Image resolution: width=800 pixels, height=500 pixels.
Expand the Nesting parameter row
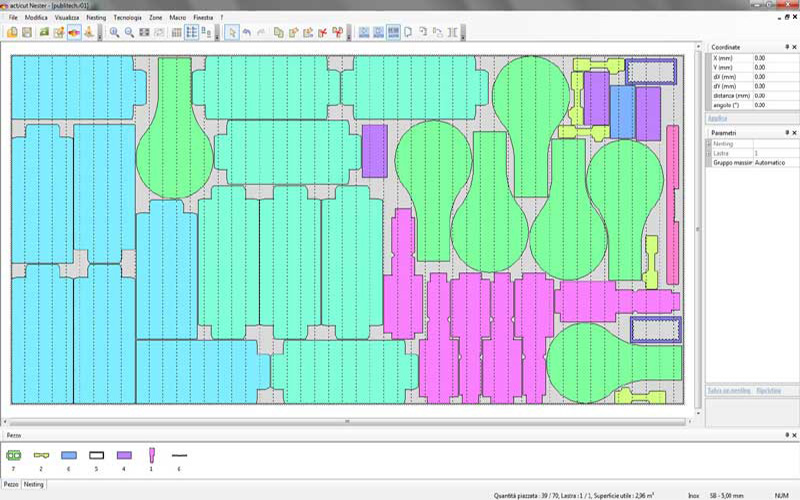pyautogui.click(x=710, y=144)
